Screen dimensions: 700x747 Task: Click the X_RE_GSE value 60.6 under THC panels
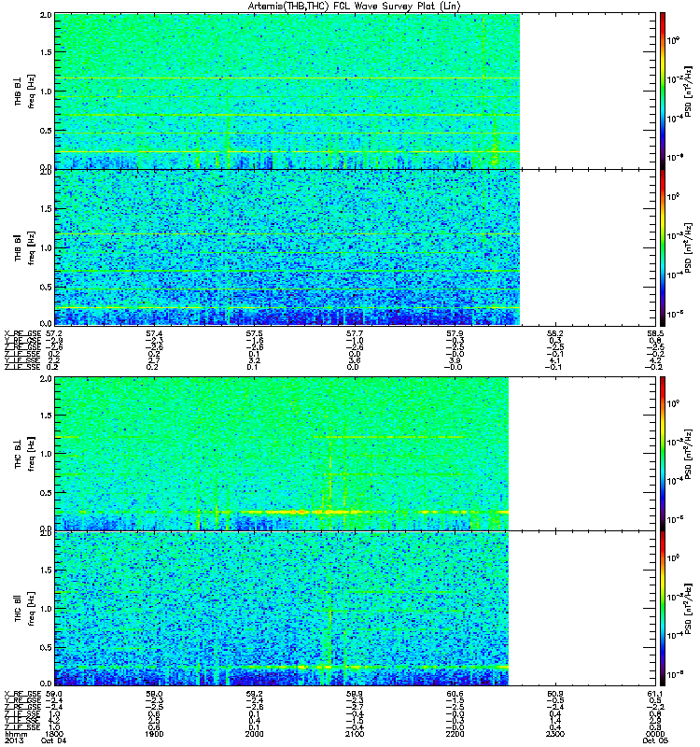point(455,694)
